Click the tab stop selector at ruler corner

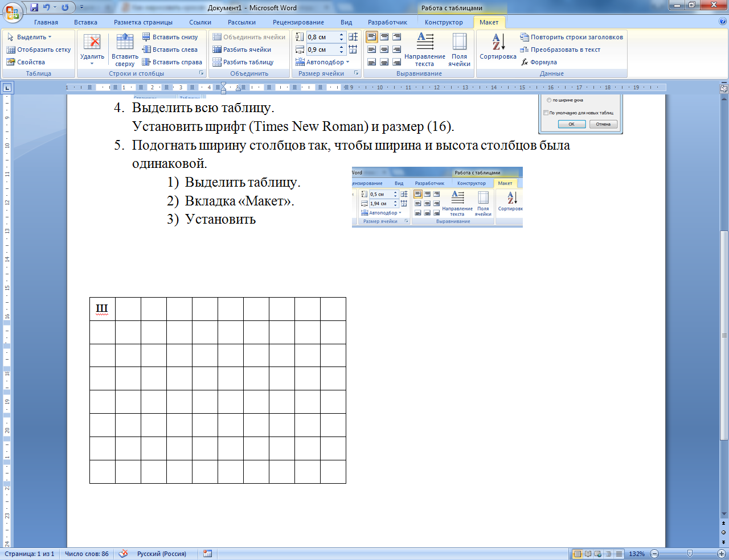click(7, 88)
